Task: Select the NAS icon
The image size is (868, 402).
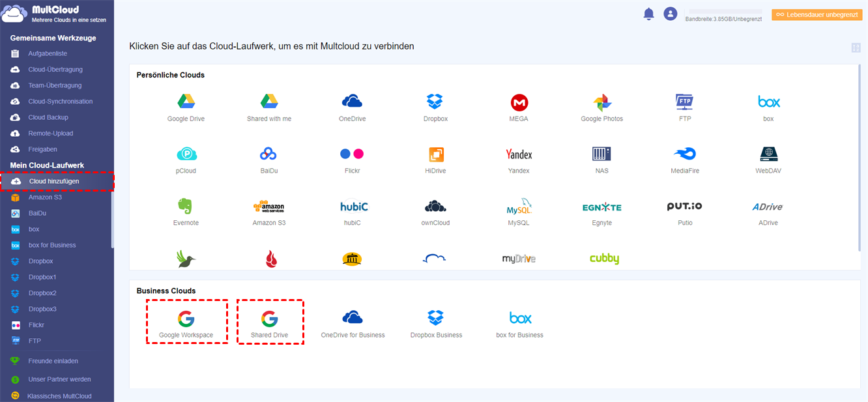Action: pos(601,154)
